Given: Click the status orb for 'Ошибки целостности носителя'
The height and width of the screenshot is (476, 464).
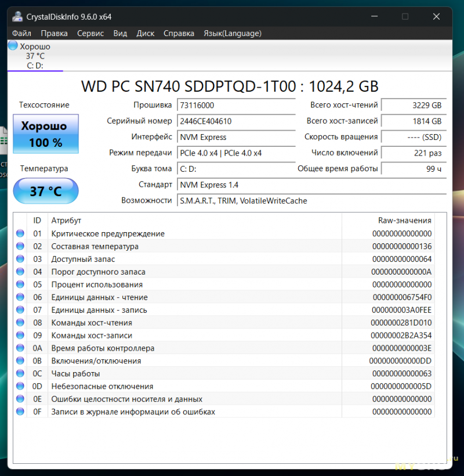Looking at the screenshot, I should (20, 399).
